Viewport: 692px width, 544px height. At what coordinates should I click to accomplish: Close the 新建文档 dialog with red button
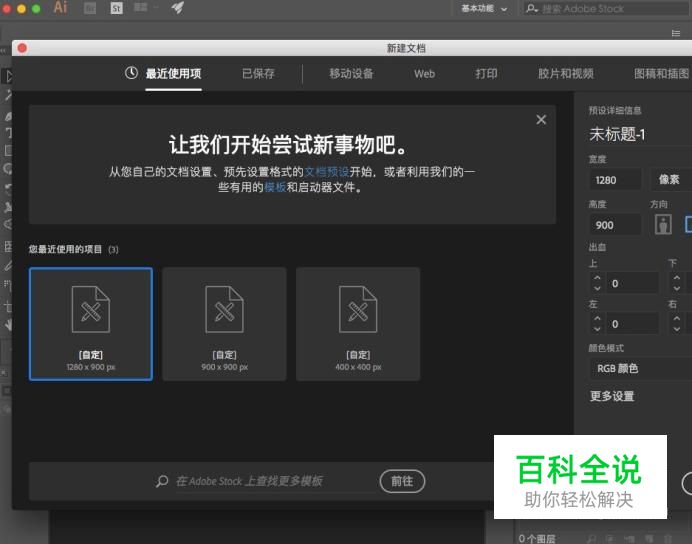[x=22, y=48]
